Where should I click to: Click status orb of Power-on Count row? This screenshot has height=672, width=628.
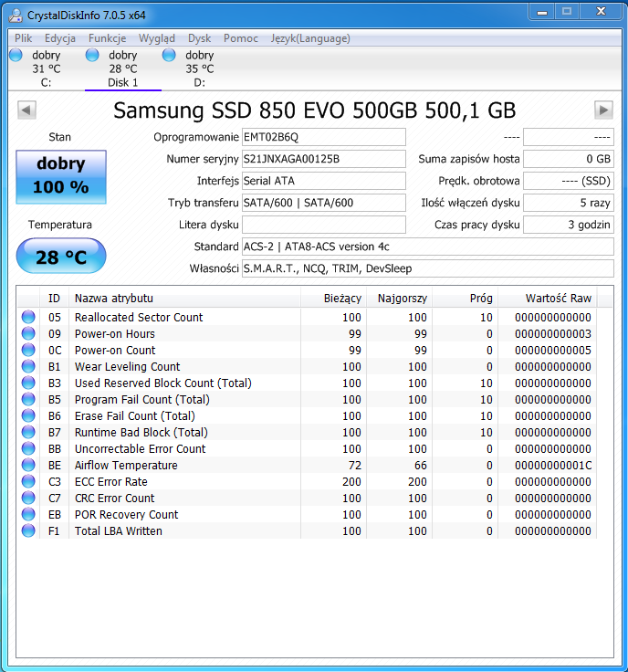tap(28, 350)
